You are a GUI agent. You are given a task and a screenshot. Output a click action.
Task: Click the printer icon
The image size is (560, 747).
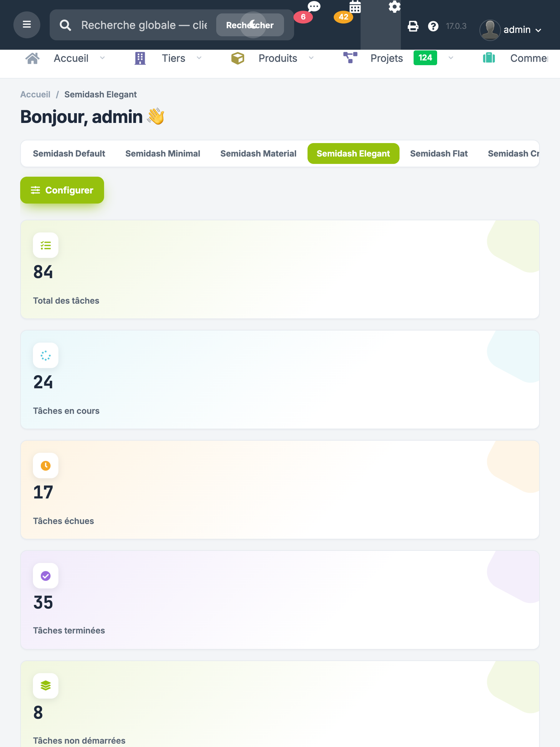[413, 26]
